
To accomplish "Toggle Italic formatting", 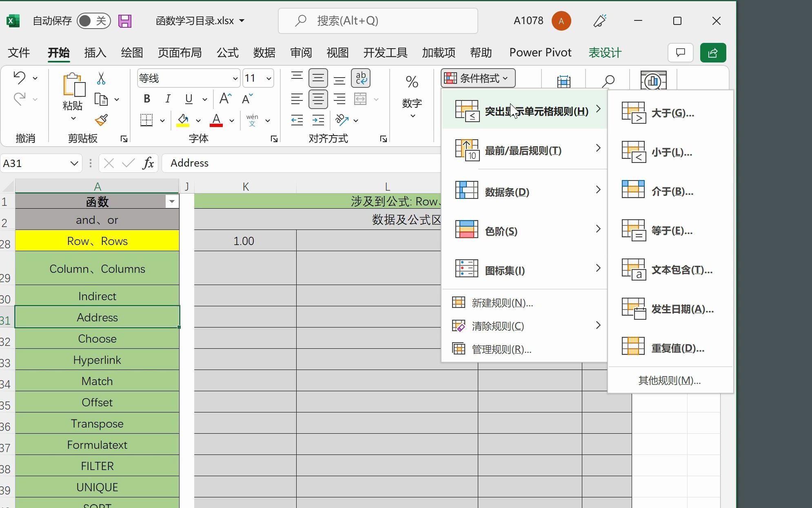I will pyautogui.click(x=168, y=99).
